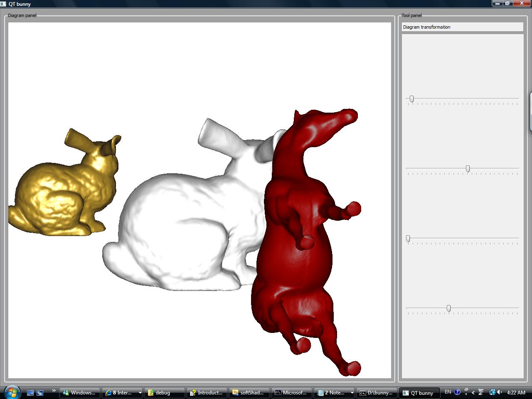Screen dimensions: 532x399
Task: Expand the Notepad taskbar group arrow
Action: pyautogui.click(x=352, y=393)
